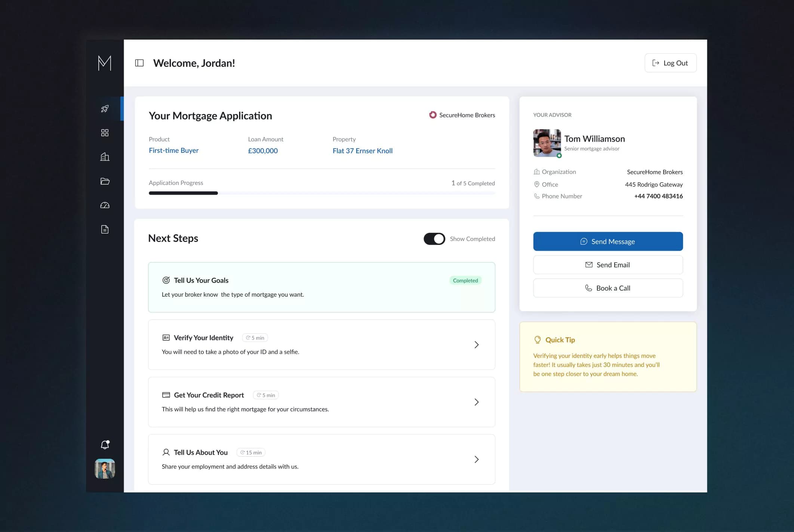Click the £300,000 loan amount

tap(263, 151)
